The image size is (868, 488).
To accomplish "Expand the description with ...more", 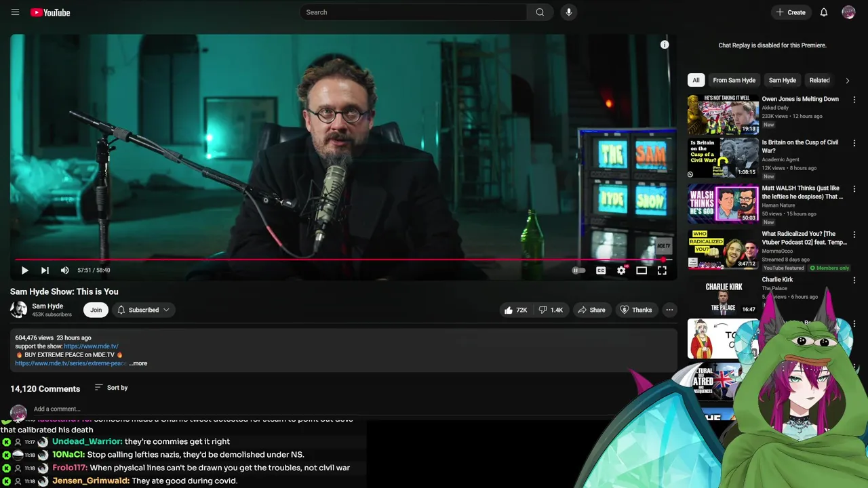I will click(x=138, y=363).
